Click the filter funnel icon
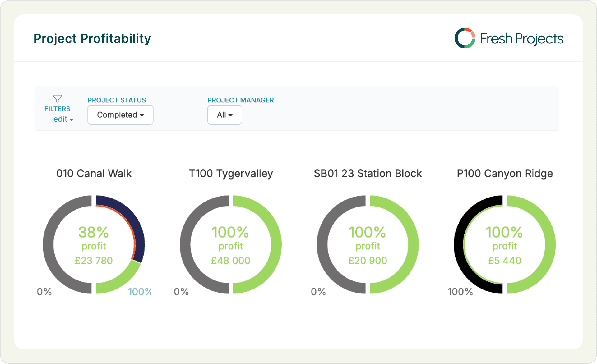 [x=57, y=99]
